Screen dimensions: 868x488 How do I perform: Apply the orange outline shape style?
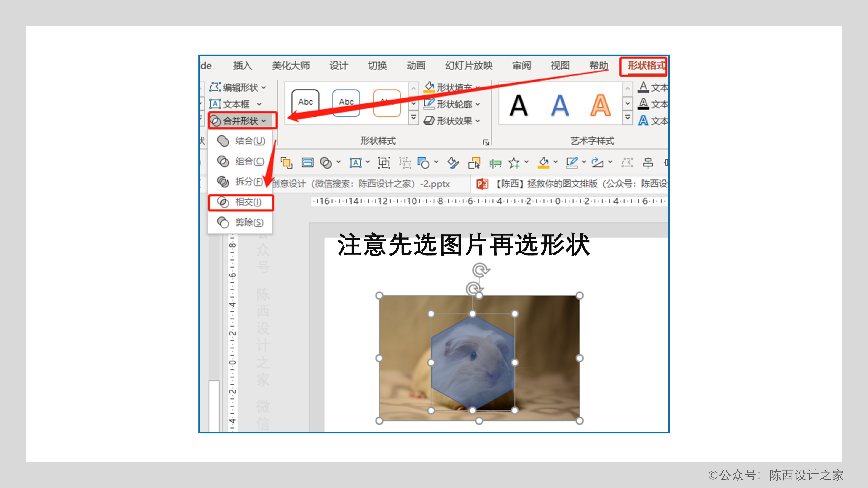coord(387,103)
